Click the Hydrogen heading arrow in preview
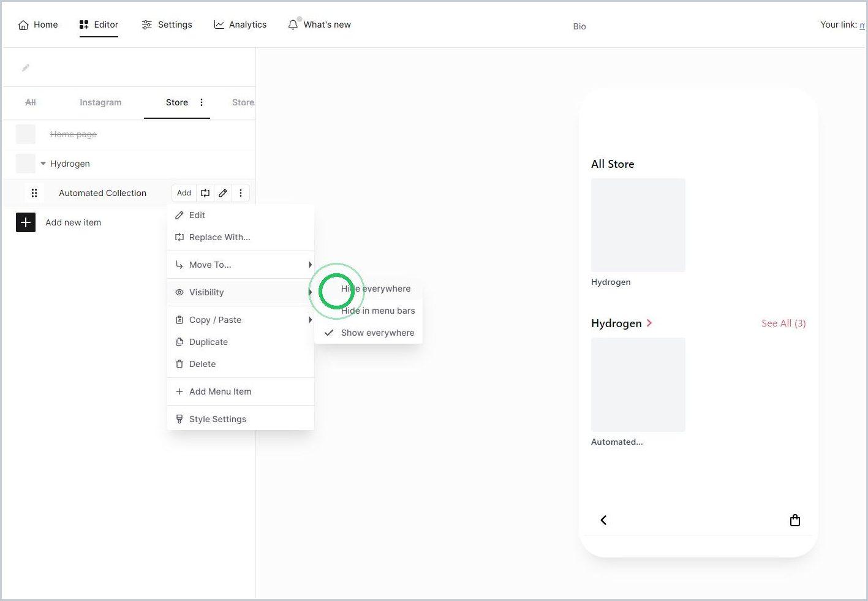This screenshot has width=868, height=601. click(649, 323)
